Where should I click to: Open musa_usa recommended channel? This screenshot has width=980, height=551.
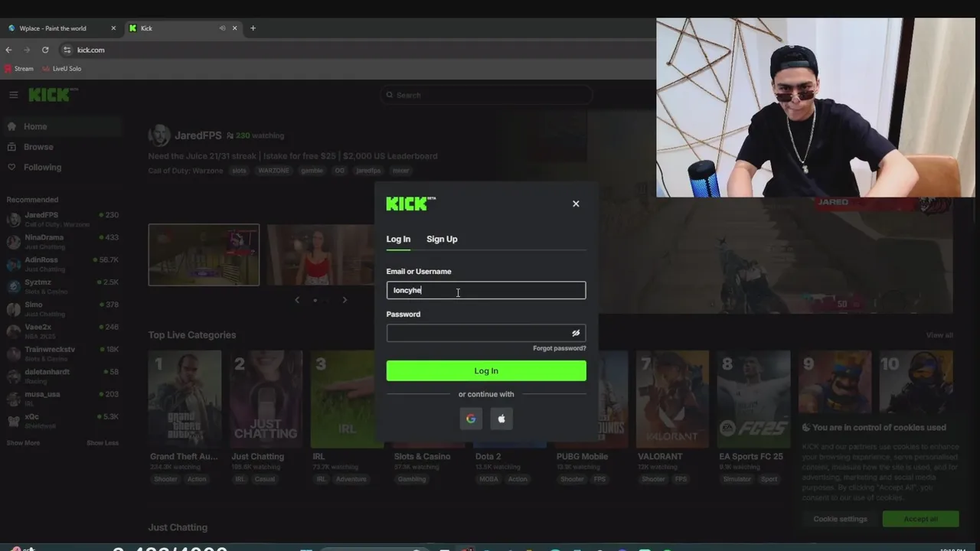click(61, 398)
